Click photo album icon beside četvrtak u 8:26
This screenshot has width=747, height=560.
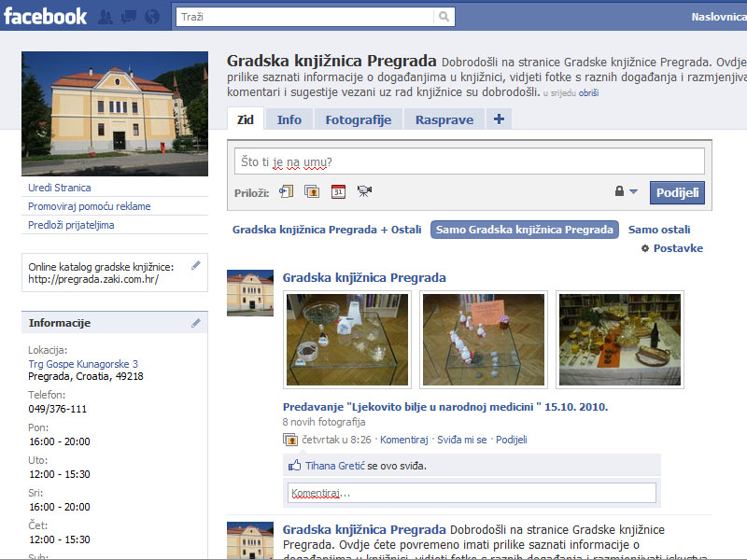(290, 440)
